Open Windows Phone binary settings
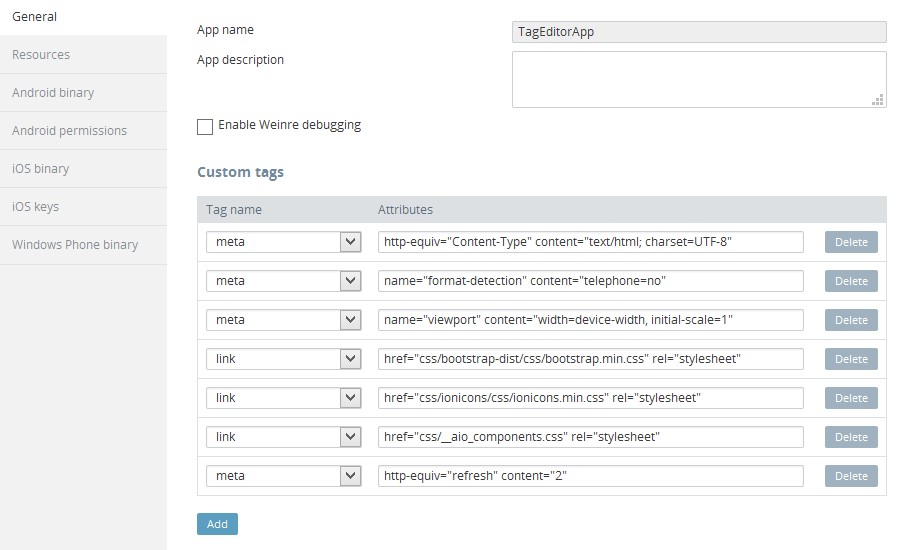901x550 pixels. pyautogui.click(x=75, y=245)
